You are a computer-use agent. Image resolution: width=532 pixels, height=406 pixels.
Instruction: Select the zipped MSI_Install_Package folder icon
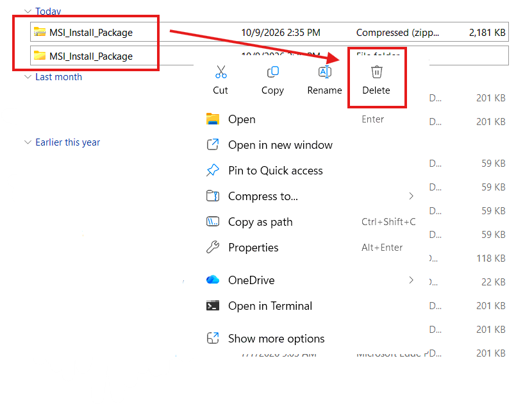(40, 32)
